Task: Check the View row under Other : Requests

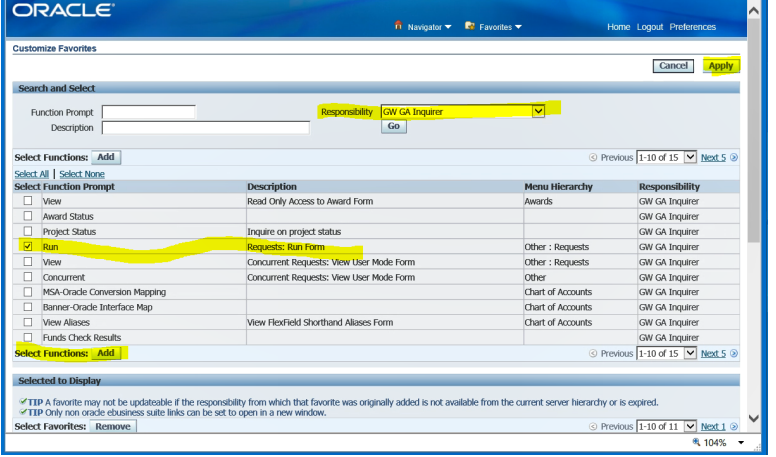Action: point(28,262)
